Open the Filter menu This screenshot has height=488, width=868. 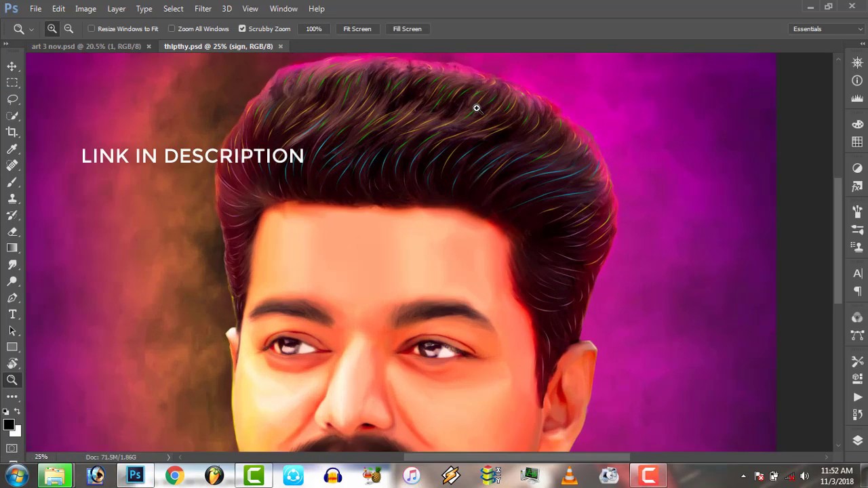coord(203,9)
